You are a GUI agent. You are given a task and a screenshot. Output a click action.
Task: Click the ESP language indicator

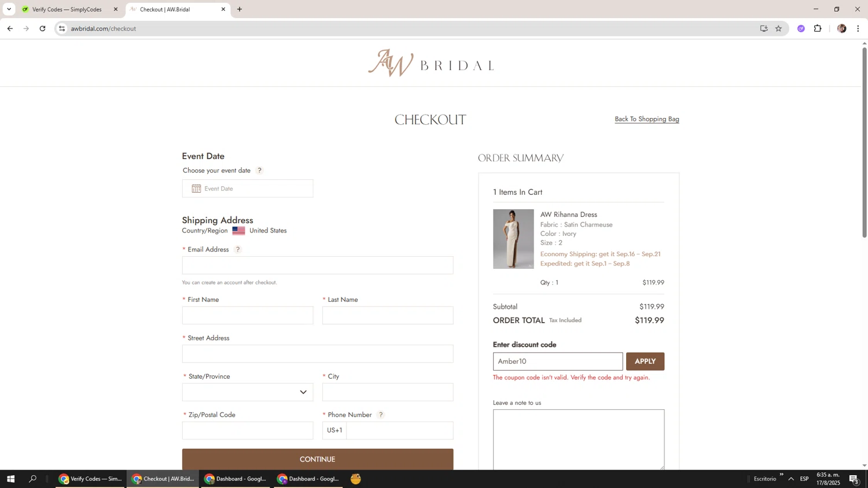pyautogui.click(x=804, y=479)
